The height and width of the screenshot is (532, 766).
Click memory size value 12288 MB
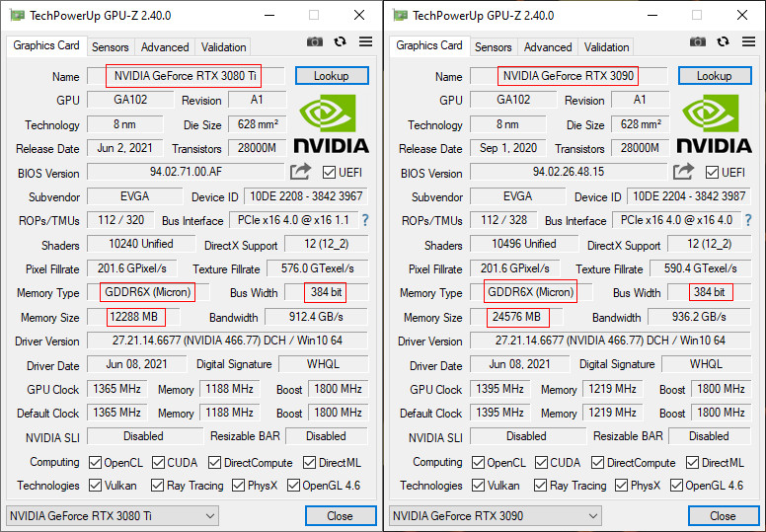point(134,317)
